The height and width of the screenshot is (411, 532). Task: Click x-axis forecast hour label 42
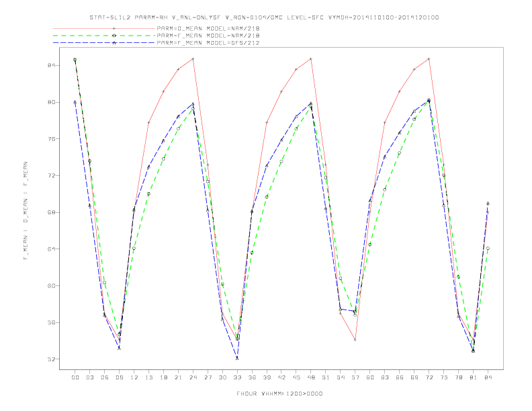[x=281, y=377]
